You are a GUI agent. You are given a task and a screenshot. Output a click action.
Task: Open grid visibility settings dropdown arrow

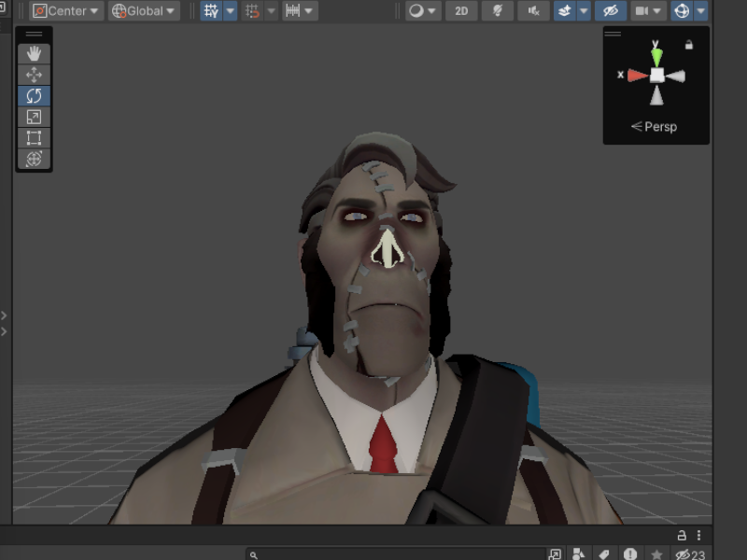[x=230, y=11]
